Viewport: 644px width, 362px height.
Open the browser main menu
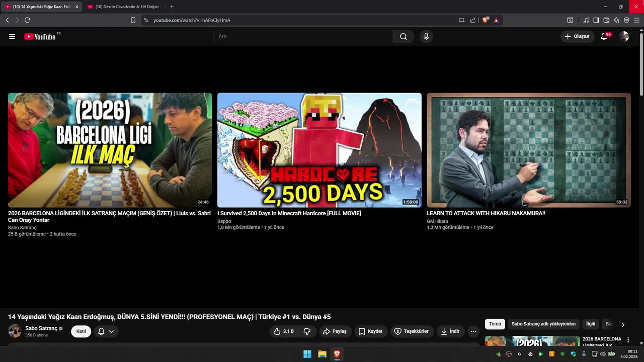click(636, 20)
